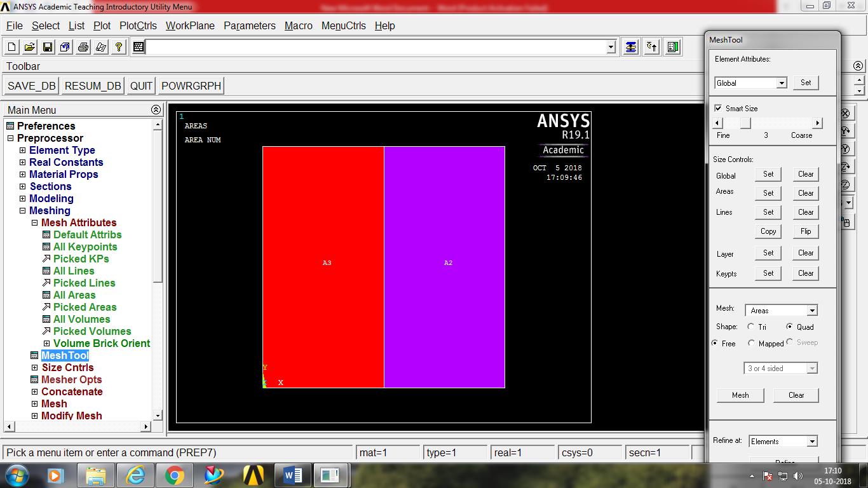Open the Element Attributes Global dropdown
This screenshot has width=868, height=488.
[782, 83]
